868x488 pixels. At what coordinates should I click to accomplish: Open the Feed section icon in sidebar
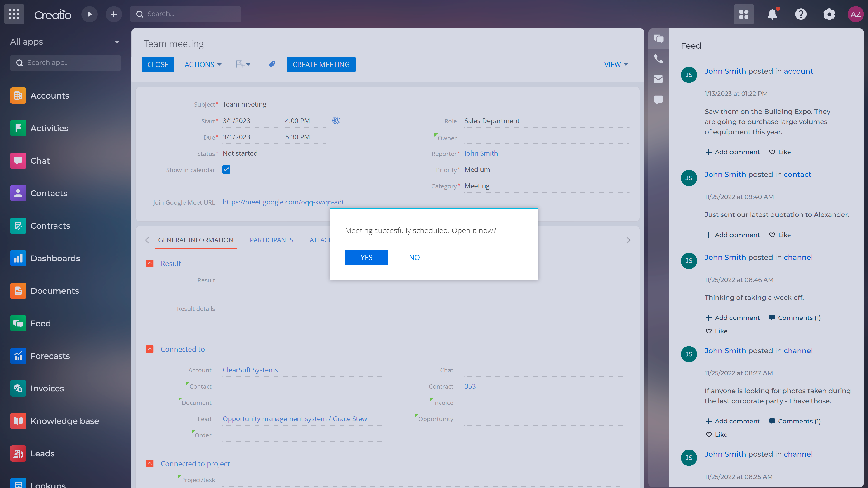18,323
